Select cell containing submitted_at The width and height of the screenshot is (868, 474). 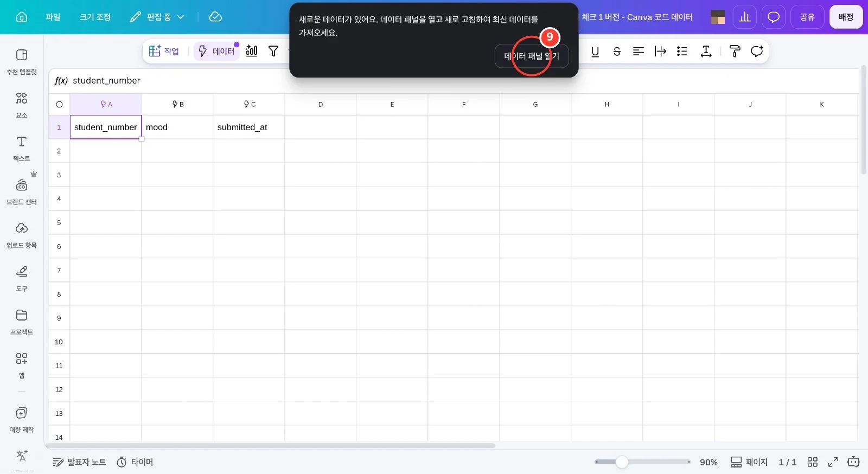(x=249, y=127)
